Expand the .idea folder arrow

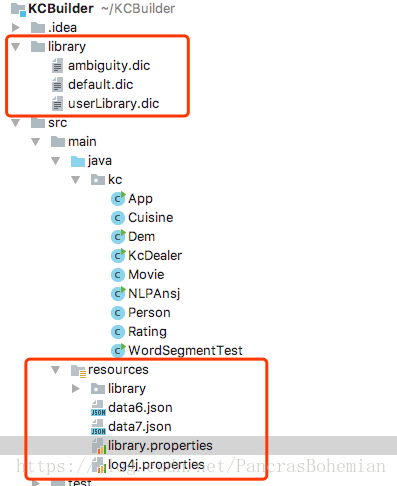(15, 27)
